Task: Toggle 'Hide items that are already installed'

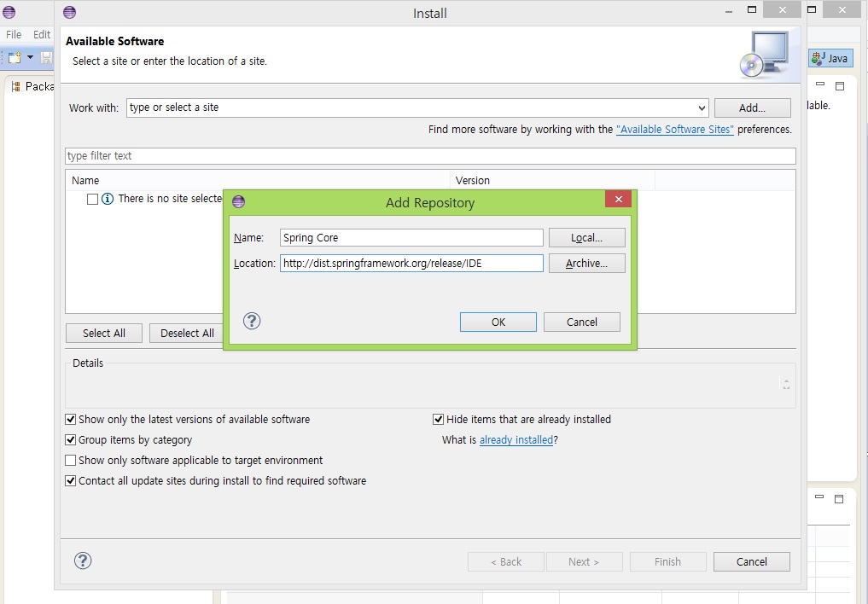Action: tap(439, 420)
